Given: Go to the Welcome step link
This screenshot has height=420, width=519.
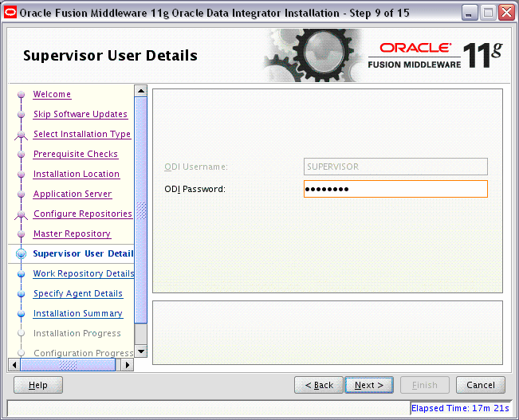Looking at the screenshot, I should 52,94.
